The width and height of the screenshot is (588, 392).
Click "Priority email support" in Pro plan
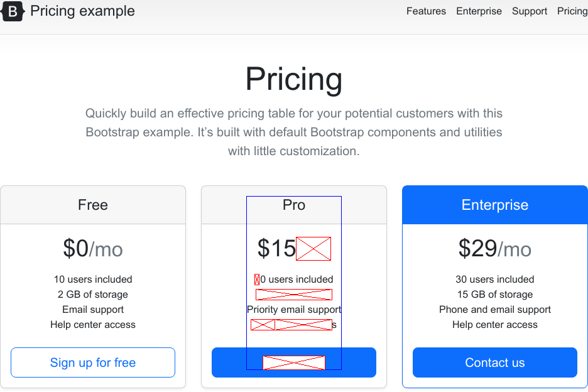294,310
